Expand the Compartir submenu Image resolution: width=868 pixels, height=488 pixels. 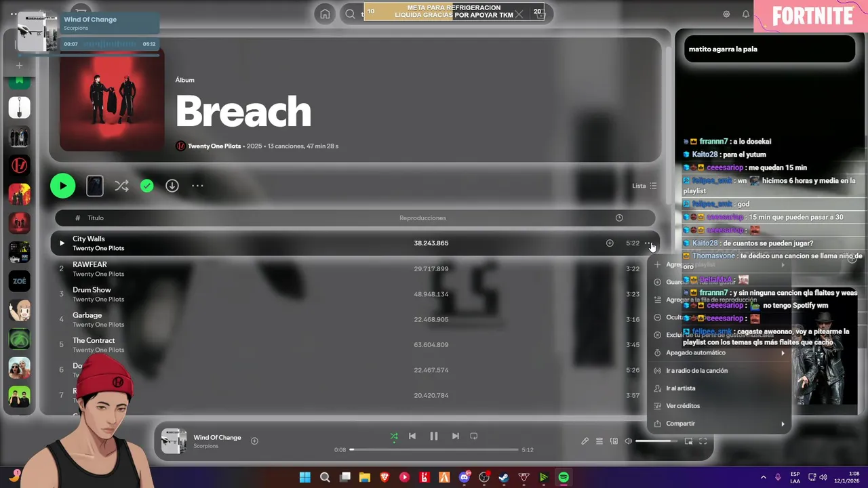click(x=719, y=424)
